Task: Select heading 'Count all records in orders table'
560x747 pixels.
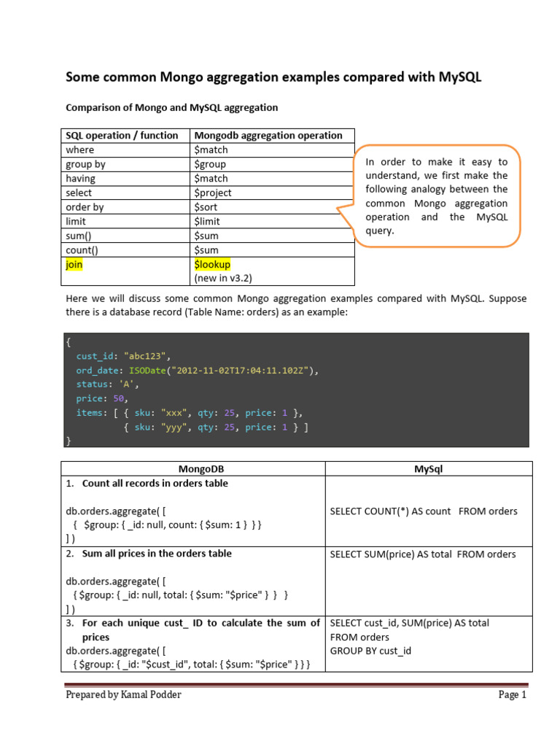Action: pos(155,483)
